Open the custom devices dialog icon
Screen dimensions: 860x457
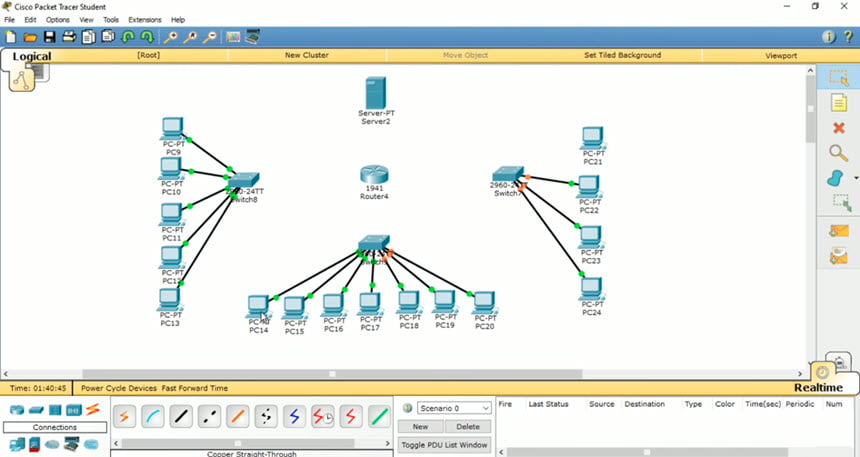(252, 37)
